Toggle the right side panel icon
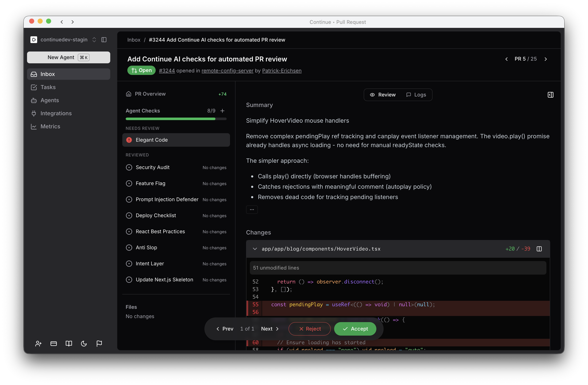The image size is (588, 385). click(x=550, y=95)
